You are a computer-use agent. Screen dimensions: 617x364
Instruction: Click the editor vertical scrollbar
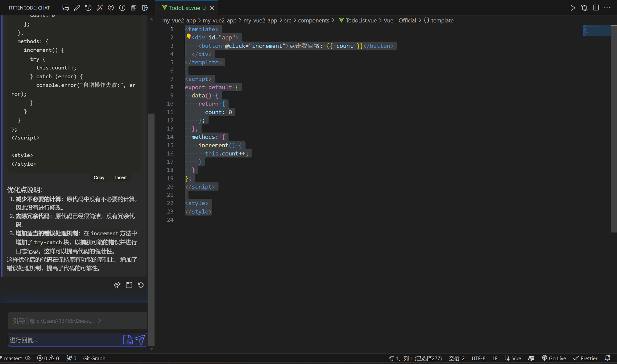pyautogui.click(x=614, y=128)
